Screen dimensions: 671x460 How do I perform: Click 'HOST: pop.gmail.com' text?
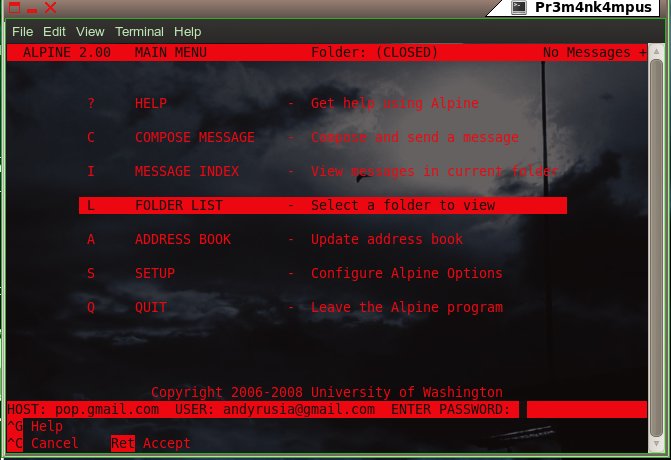click(x=83, y=410)
